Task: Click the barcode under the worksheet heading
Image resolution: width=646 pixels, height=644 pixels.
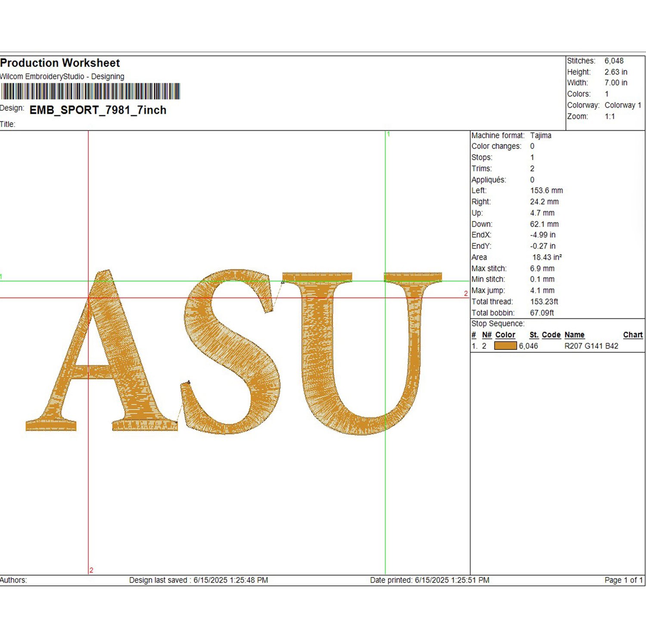Action: tap(90, 92)
